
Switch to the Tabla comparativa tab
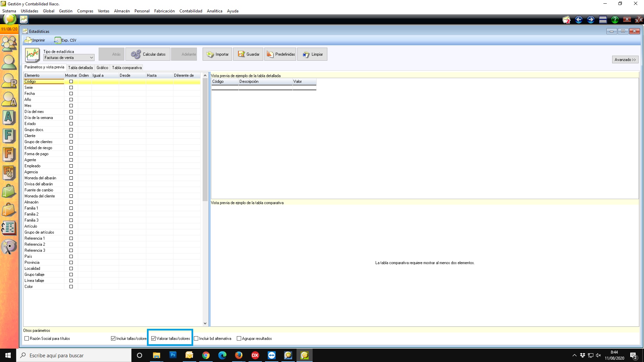coord(127,68)
